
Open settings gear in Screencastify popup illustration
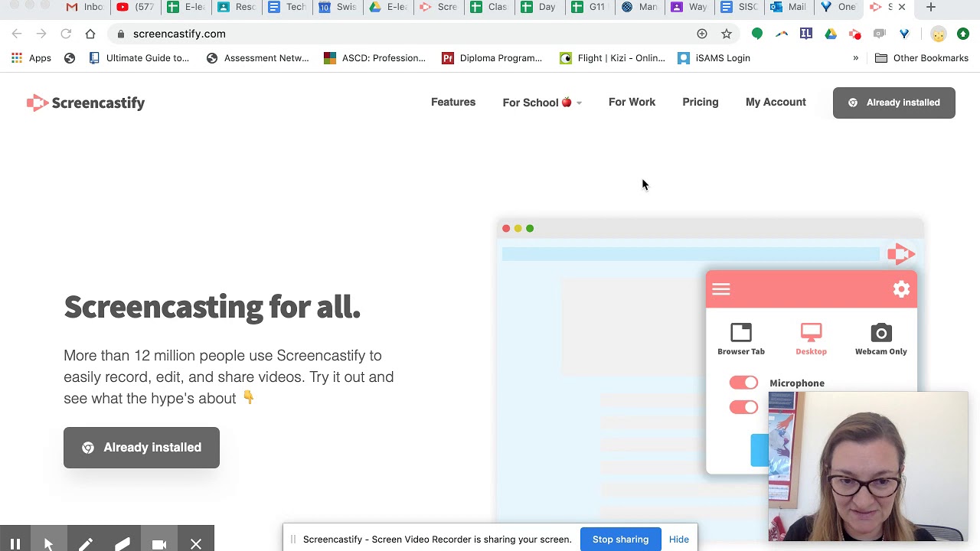(901, 289)
